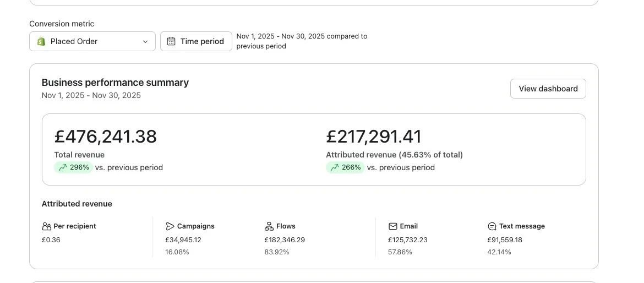Image resolution: width=644 pixels, height=283 pixels.
Task: Click the Shopify bag icon in metric selector
Action: click(x=41, y=41)
